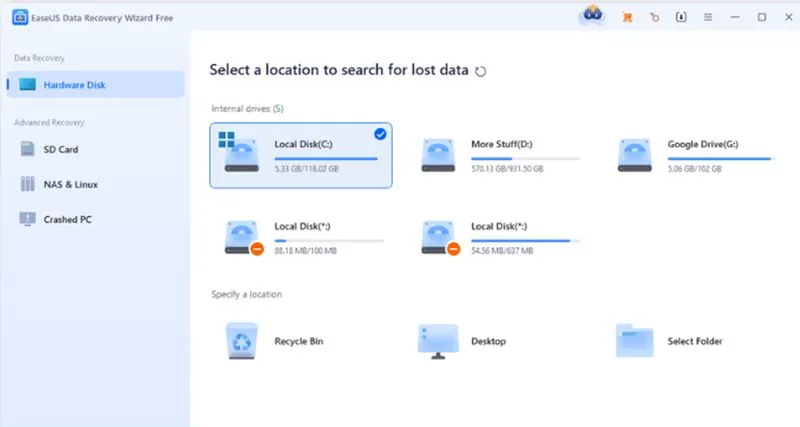Minimize the EaseUS window

[735, 17]
